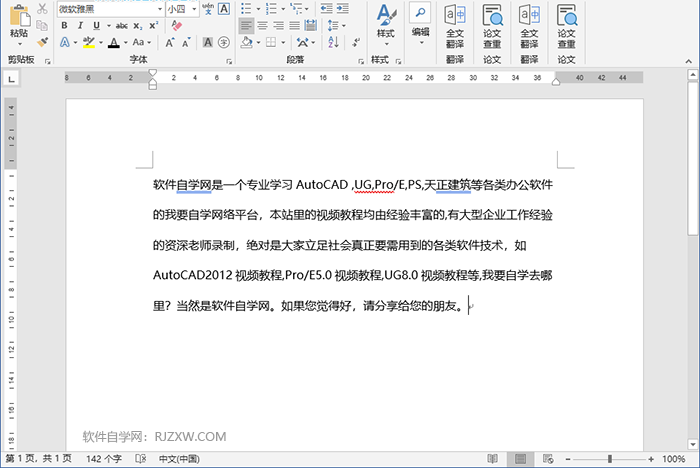Sort text with the A-Z icon

pyautogui.click(x=333, y=42)
